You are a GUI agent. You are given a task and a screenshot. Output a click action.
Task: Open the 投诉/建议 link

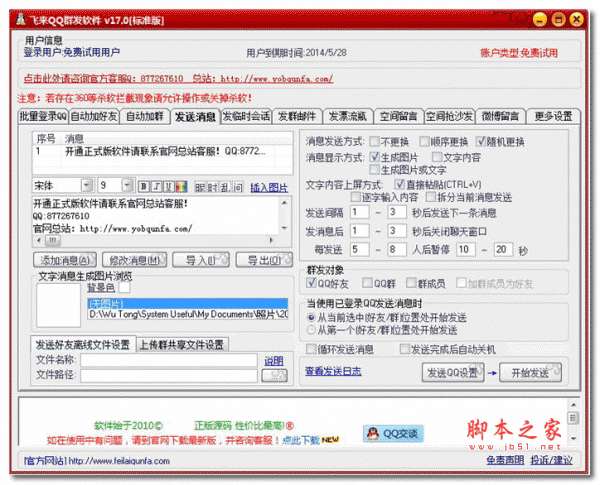pos(551,460)
